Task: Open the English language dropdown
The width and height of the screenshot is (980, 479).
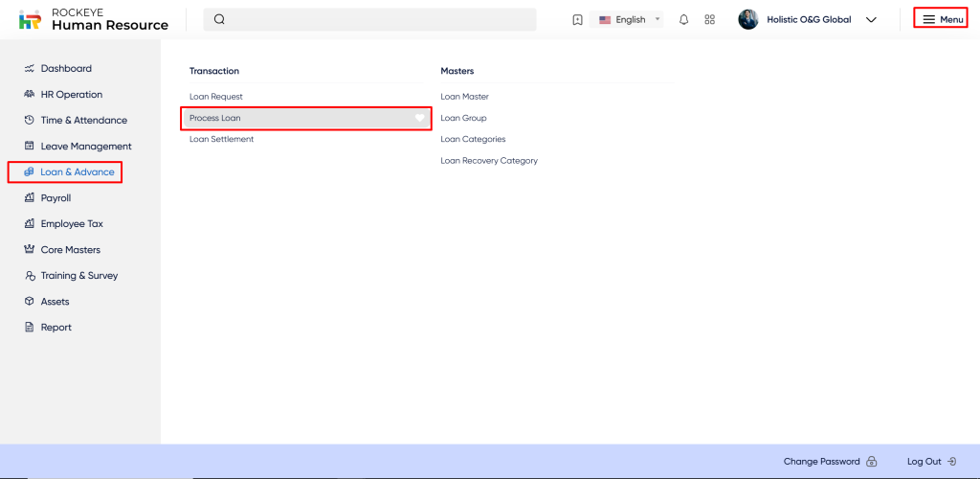Action: click(630, 20)
